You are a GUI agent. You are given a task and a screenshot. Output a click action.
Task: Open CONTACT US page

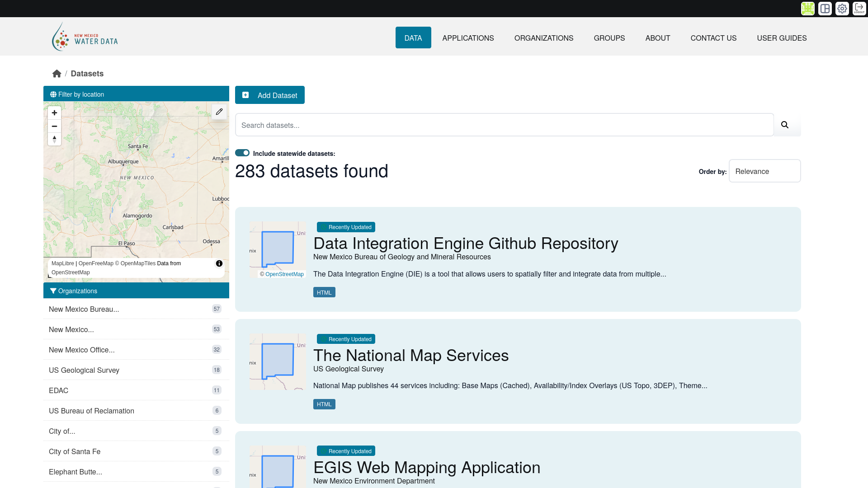(713, 38)
